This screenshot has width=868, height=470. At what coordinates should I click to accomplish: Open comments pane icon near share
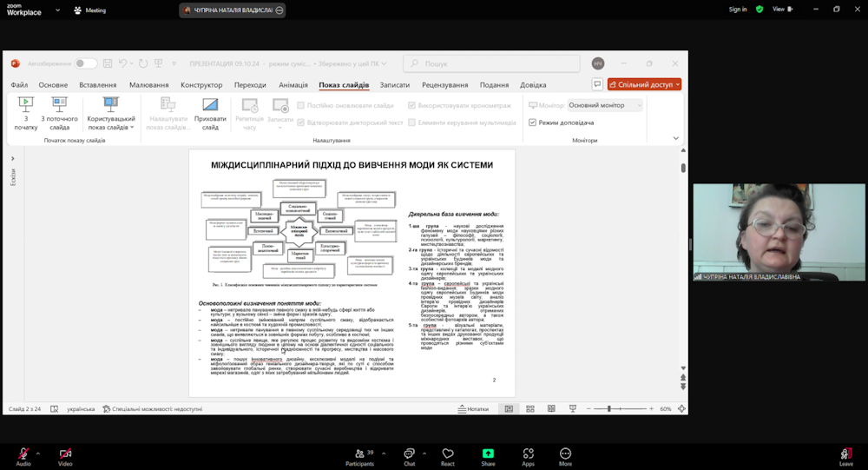point(597,84)
